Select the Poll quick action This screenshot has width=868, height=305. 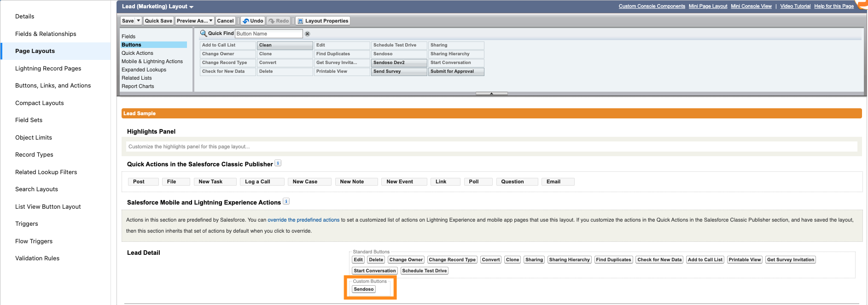478,182
